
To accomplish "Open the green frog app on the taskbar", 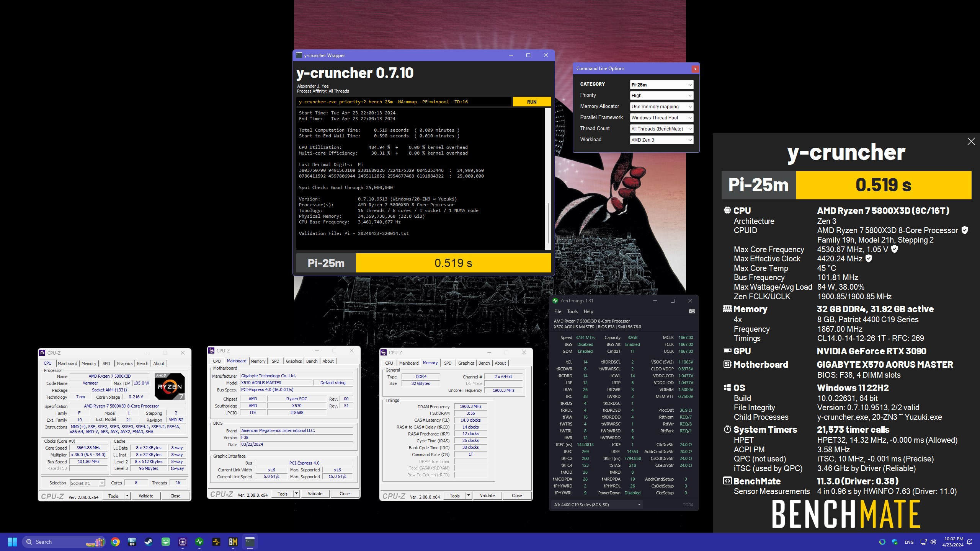I will 166,542.
